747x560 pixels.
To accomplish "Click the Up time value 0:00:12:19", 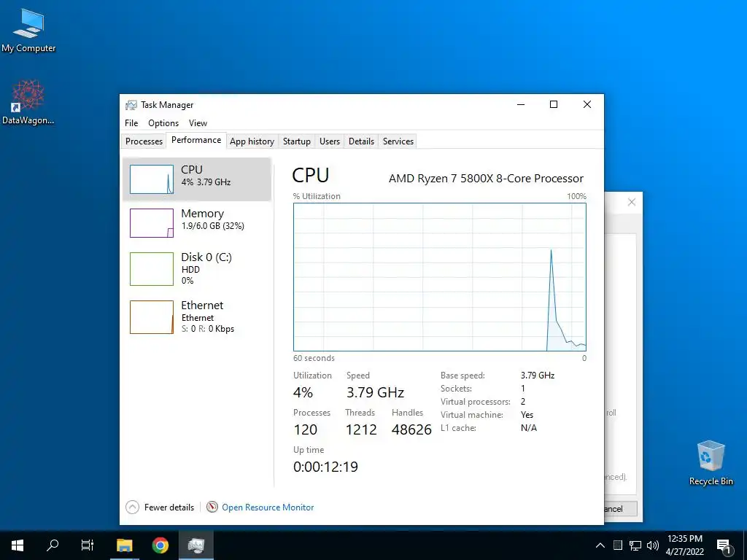I will click(326, 467).
